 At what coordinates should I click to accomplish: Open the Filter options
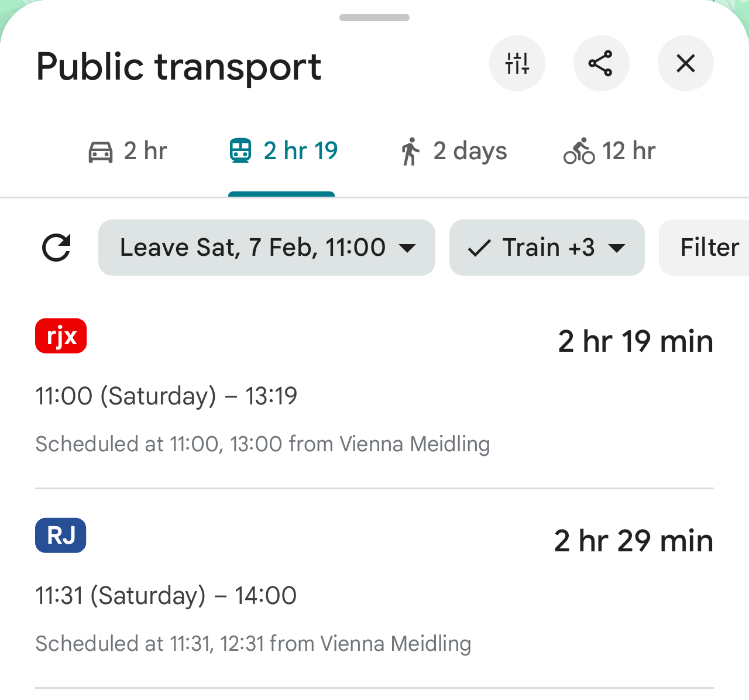click(x=709, y=247)
